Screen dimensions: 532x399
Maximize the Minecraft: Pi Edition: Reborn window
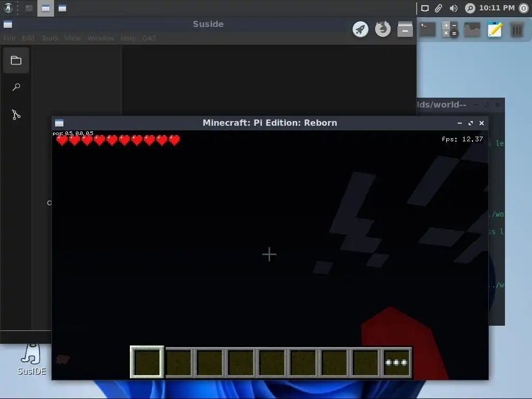471,123
